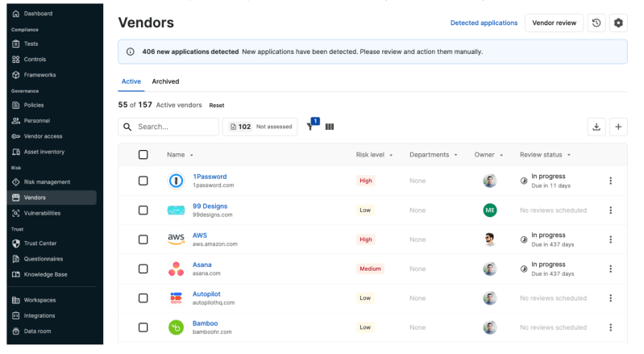Click the Vendor review button
This screenshot has height=354, width=644.
[554, 23]
